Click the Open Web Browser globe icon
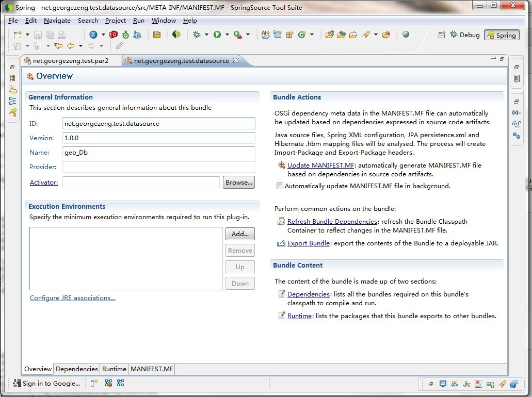Screen dimensions: 532x397 tap(406, 34)
